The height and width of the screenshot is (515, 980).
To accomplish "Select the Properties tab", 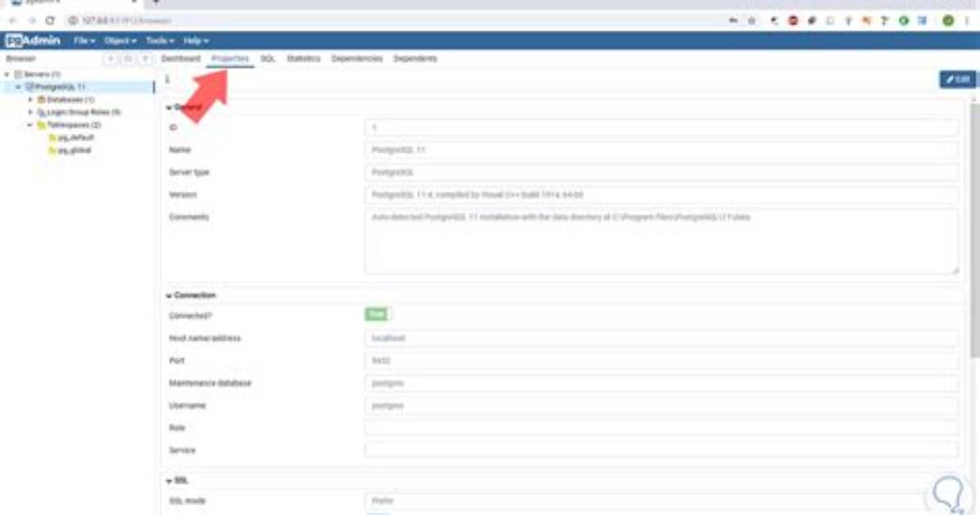I will [x=230, y=59].
